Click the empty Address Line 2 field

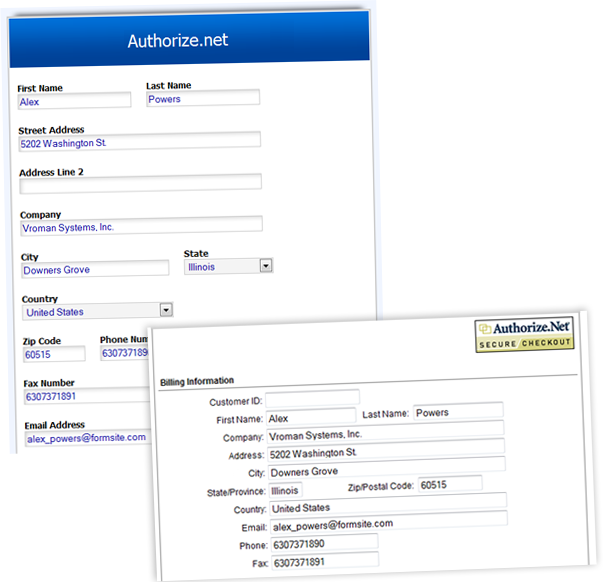coord(141,184)
